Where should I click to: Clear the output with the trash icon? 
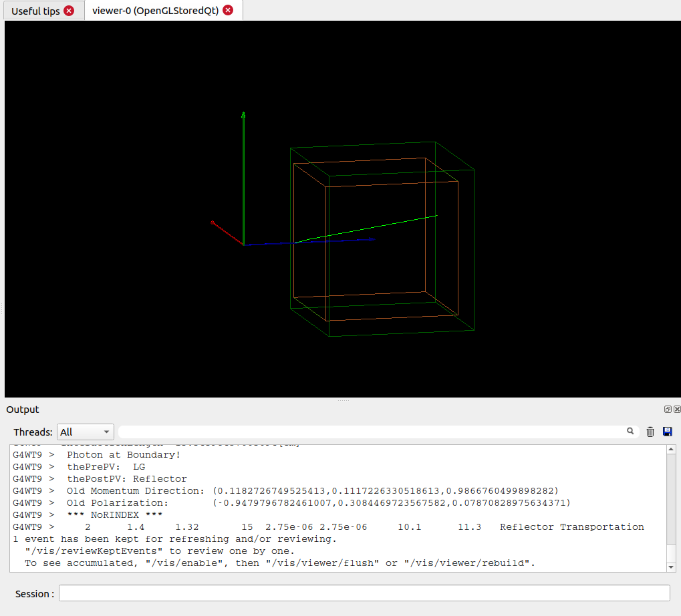tap(650, 432)
